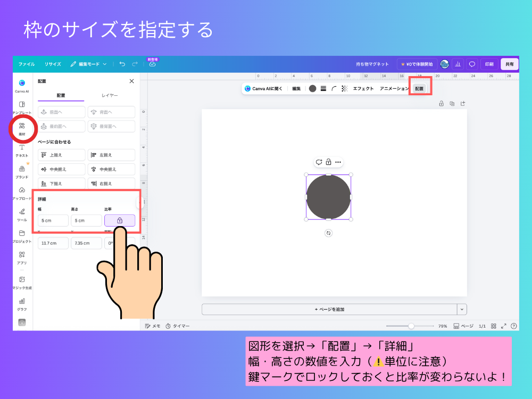
Task: Enter fullscreen with the expand arrows icon
Action: pyautogui.click(x=503, y=326)
